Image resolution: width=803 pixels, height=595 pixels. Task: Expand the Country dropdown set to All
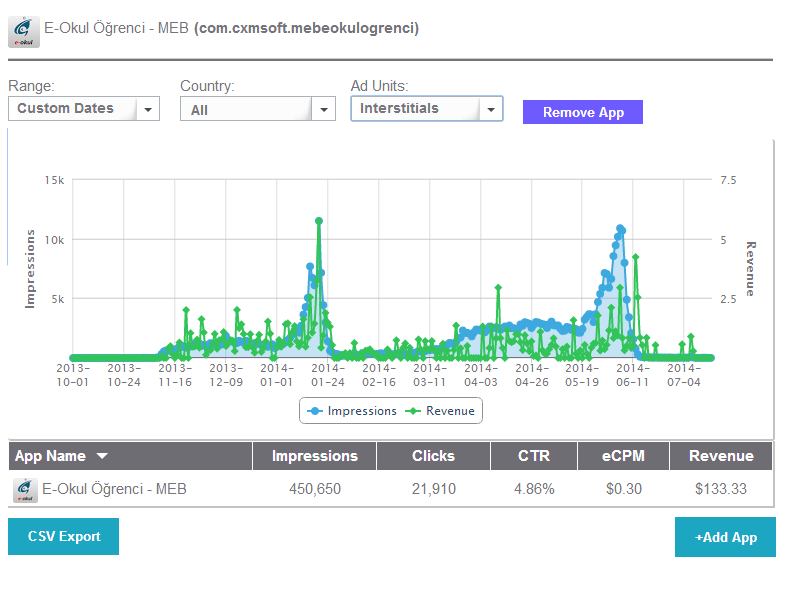point(257,110)
